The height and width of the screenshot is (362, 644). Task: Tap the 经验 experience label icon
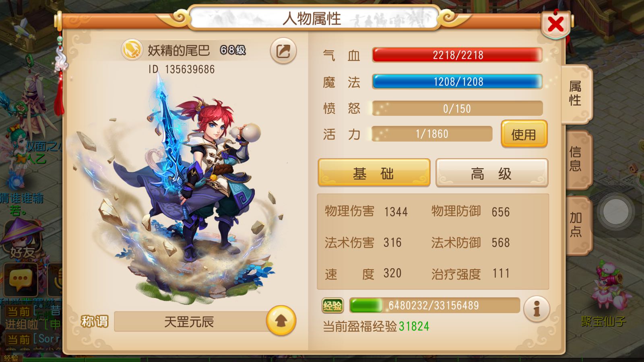(x=333, y=306)
